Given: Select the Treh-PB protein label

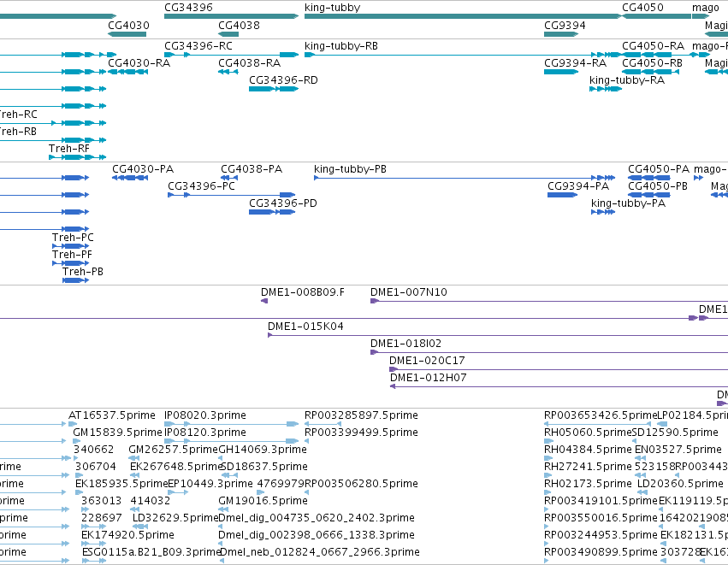Looking at the screenshot, I should (x=83, y=272).
